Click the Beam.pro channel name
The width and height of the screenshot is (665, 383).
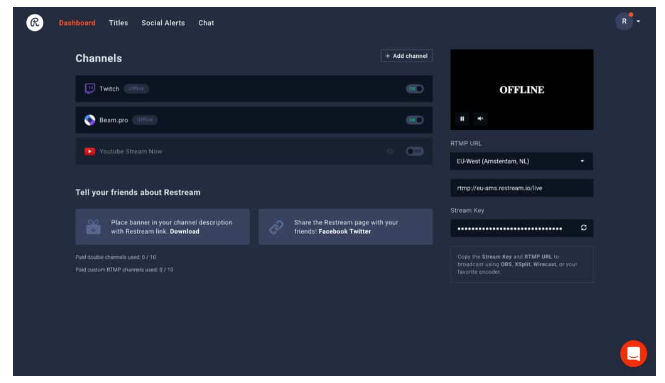pos(114,120)
